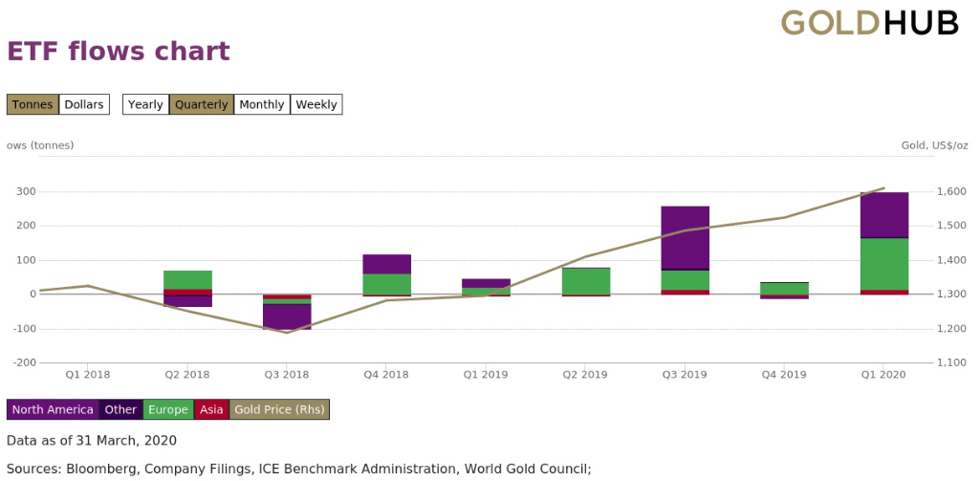This screenshot has width=980, height=481.
Task: Click the Q3 2019 purple North America bar
Action: (x=685, y=237)
